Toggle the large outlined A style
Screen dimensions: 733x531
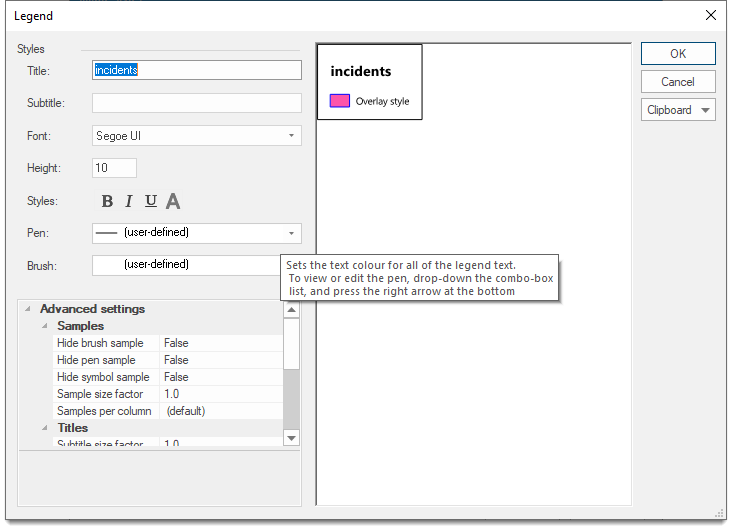pos(173,201)
